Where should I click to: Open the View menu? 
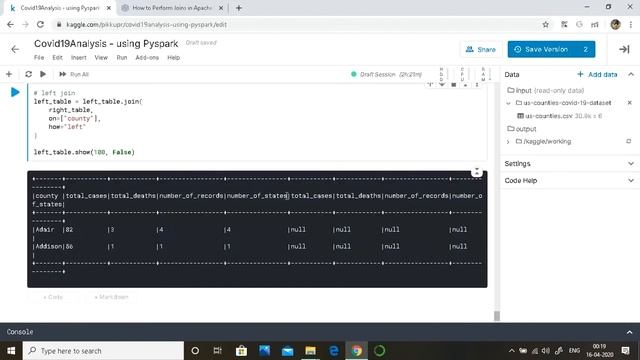point(101,58)
